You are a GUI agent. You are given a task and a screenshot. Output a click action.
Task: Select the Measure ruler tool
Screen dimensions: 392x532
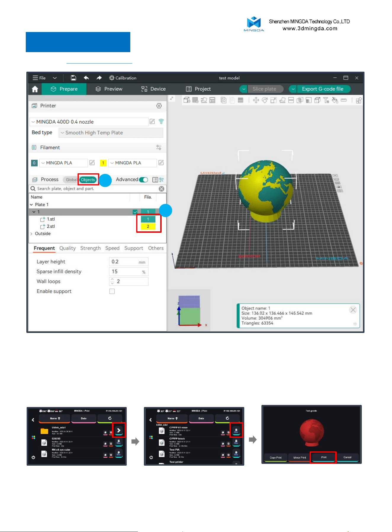click(x=344, y=100)
